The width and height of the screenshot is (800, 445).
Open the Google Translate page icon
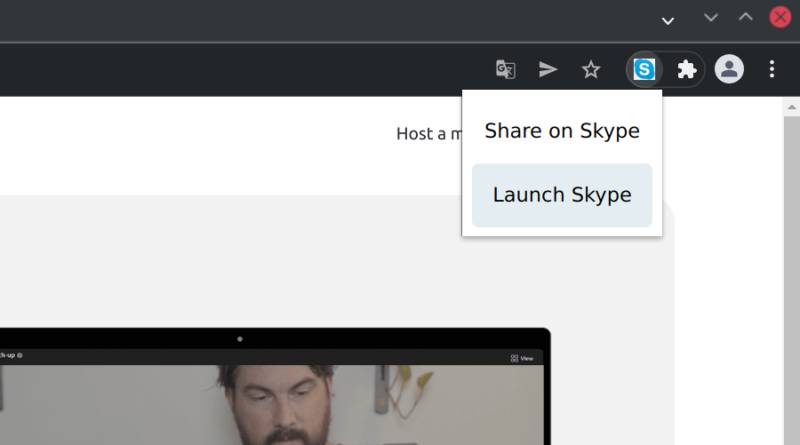point(505,69)
